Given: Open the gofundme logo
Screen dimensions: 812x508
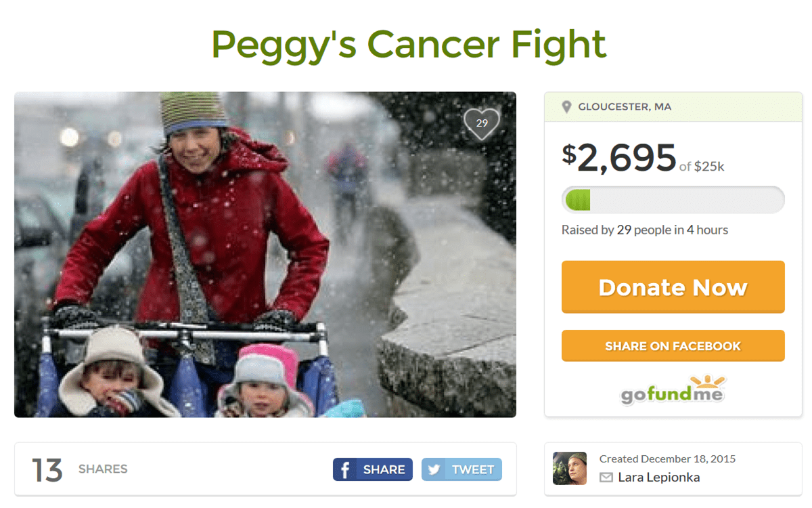Looking at the screenshot, I should (x=673, y=390).
